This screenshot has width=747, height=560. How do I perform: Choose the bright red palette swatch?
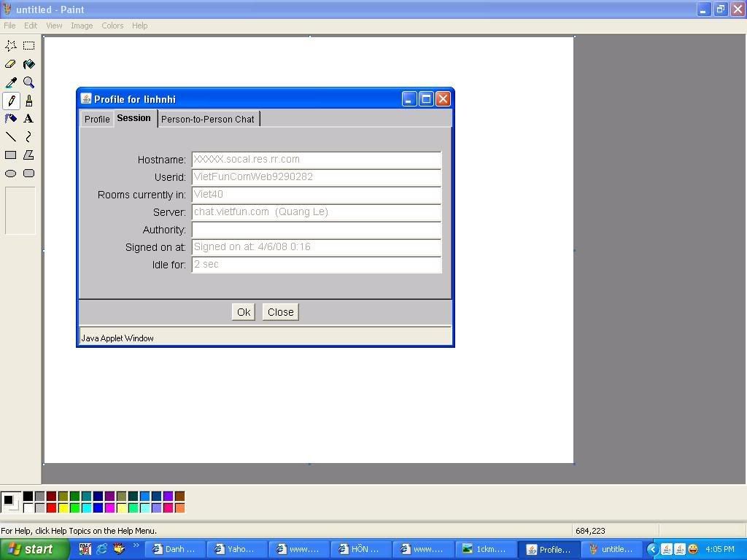tap(52, 508)
